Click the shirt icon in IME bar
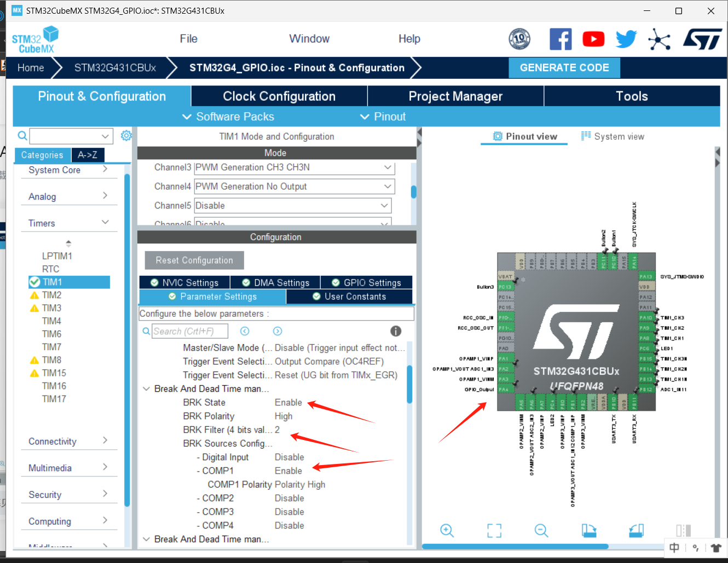Viewport: 728px width, 563px height. (716, 548)
